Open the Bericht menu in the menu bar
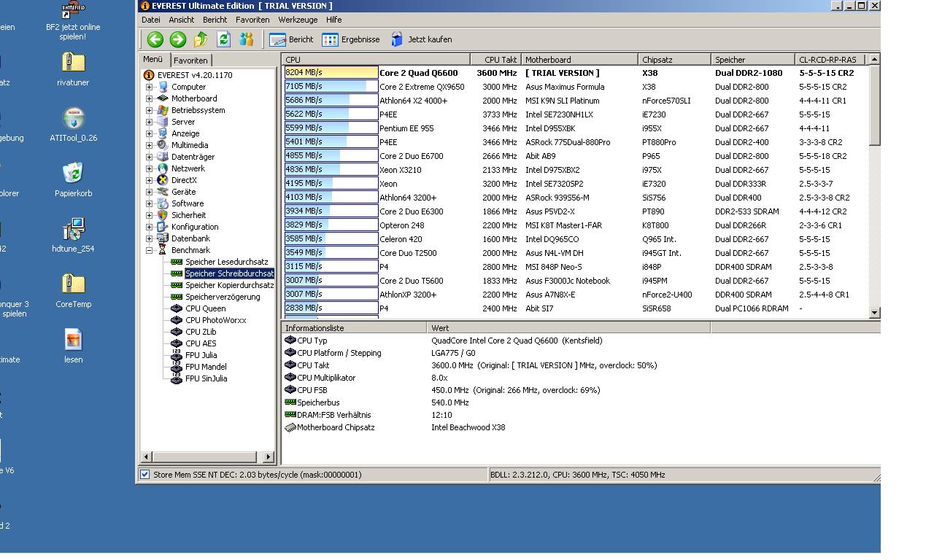Viewport: 934px width, 560px height. click(x=215, y=20)
